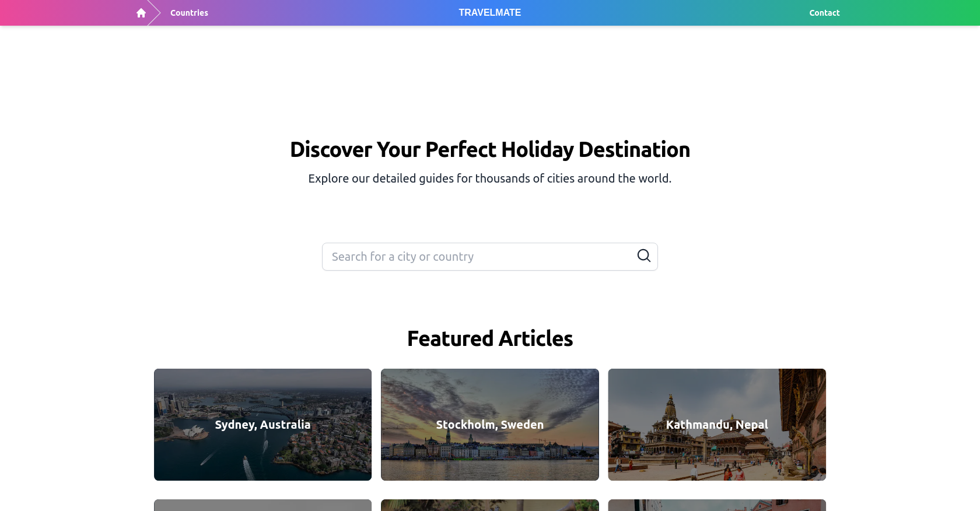Click the Stockholm, Sweden title text
980x511 pixels.
click(x=490, y=425)
